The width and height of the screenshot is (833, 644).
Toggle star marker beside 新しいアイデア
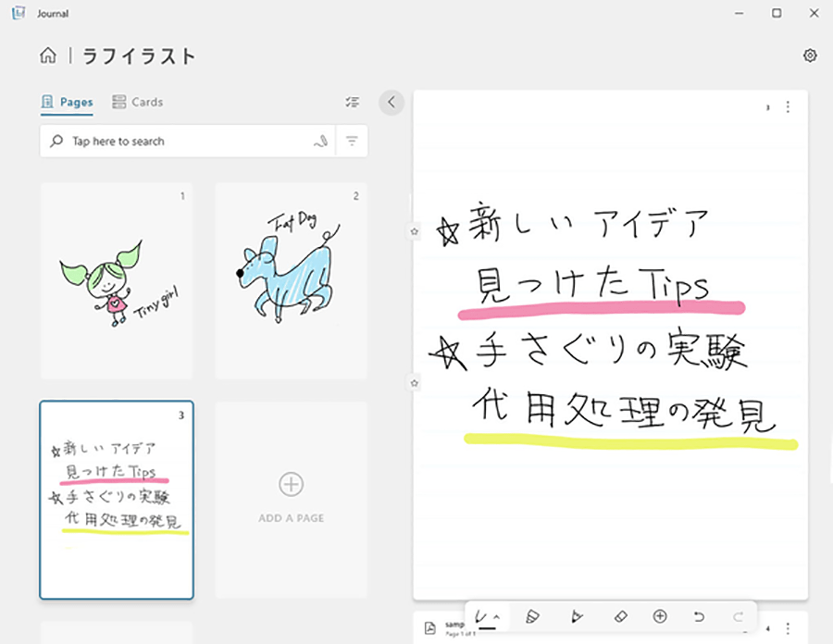coord(415,231)
